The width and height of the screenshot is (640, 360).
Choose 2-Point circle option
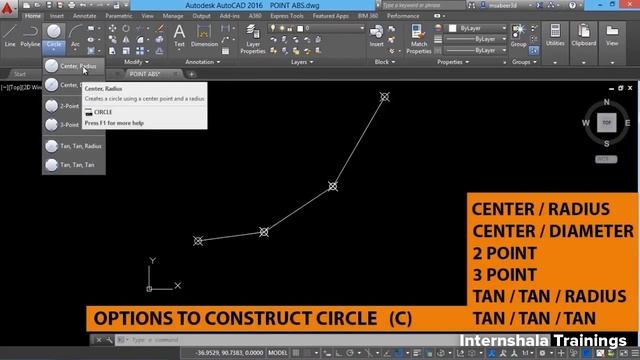click(x=63, y=106)
